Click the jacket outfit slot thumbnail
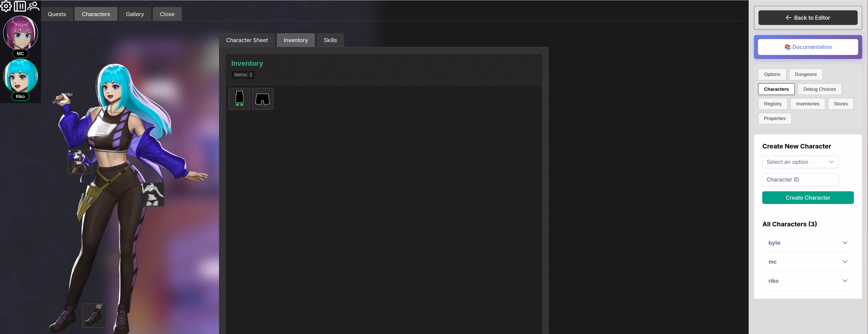 click(79, 162)
